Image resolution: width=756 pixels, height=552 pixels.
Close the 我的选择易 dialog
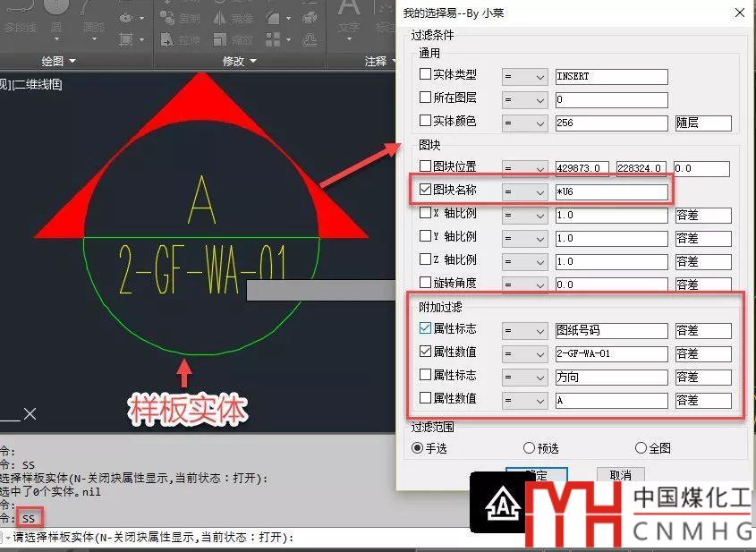pos(740,13)
